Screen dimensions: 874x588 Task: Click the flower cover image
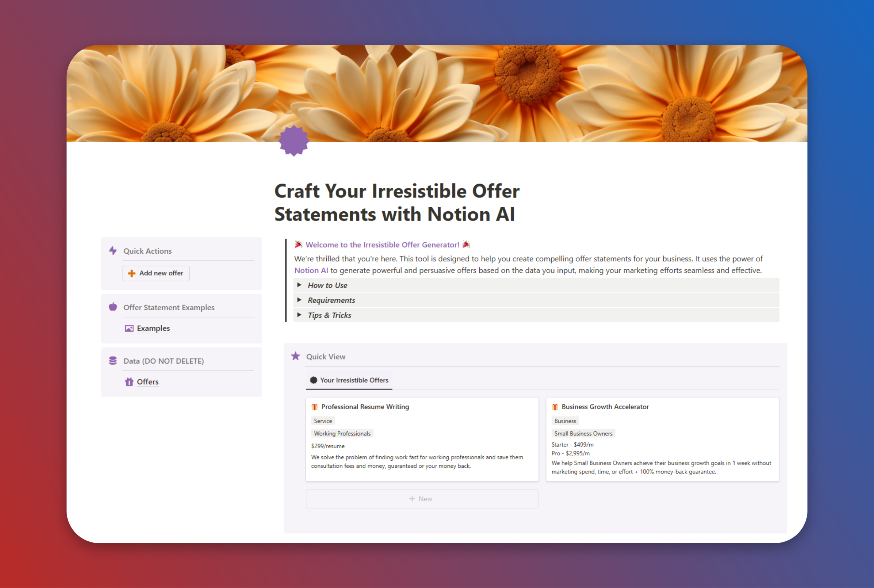(x=525, y=90)
